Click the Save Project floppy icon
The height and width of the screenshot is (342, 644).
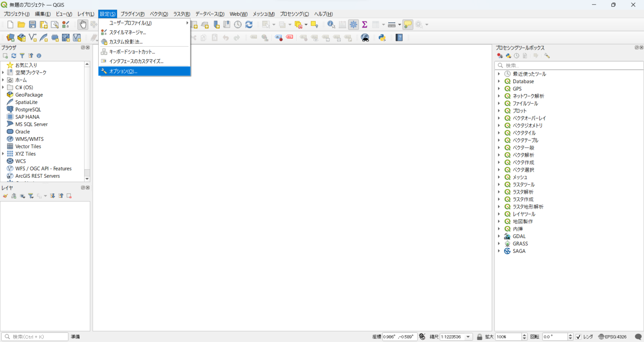32,25
